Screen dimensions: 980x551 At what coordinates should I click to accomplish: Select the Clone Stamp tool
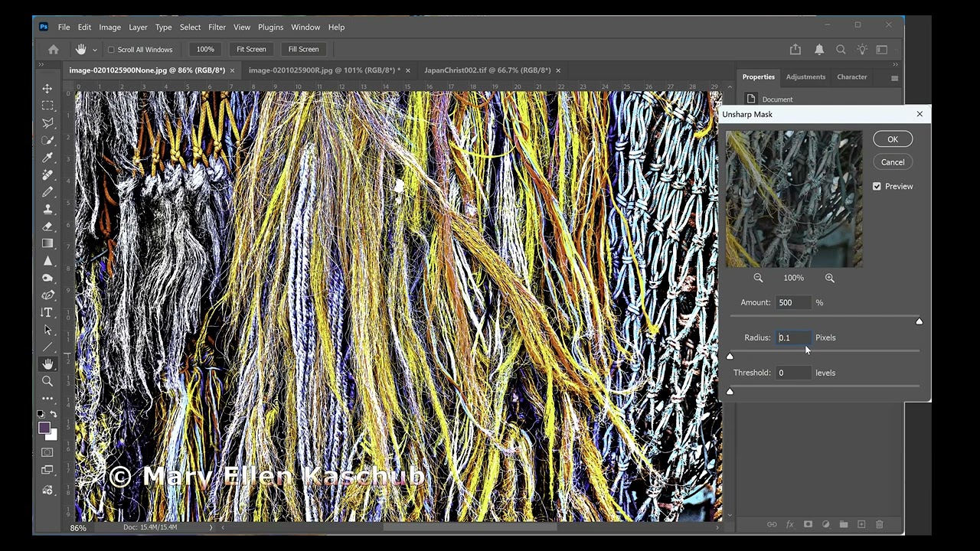click(47, 209)
